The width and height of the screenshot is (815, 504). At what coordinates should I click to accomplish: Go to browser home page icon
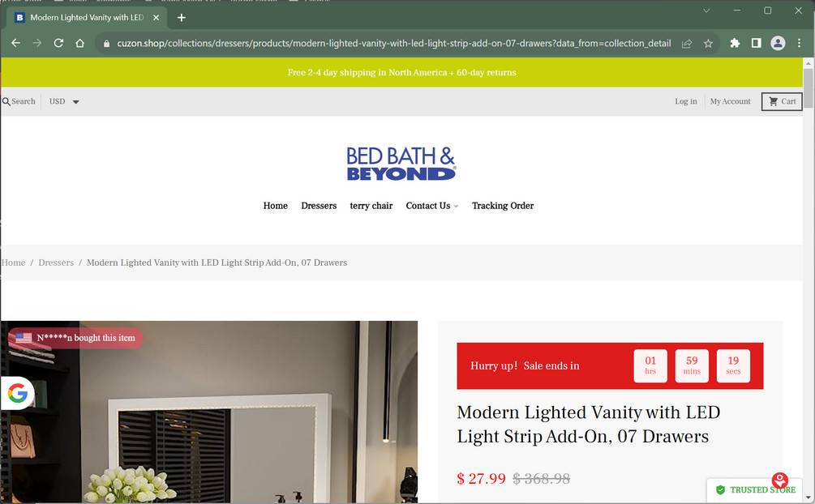79,43
